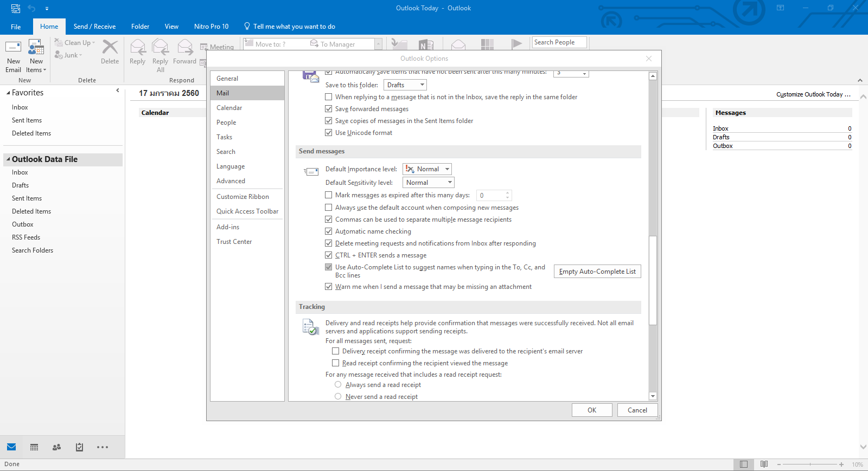The width and height of the screenshot is (868, 471).
Task: Click the zoom slider in status bar
Action: pos(810,464)
